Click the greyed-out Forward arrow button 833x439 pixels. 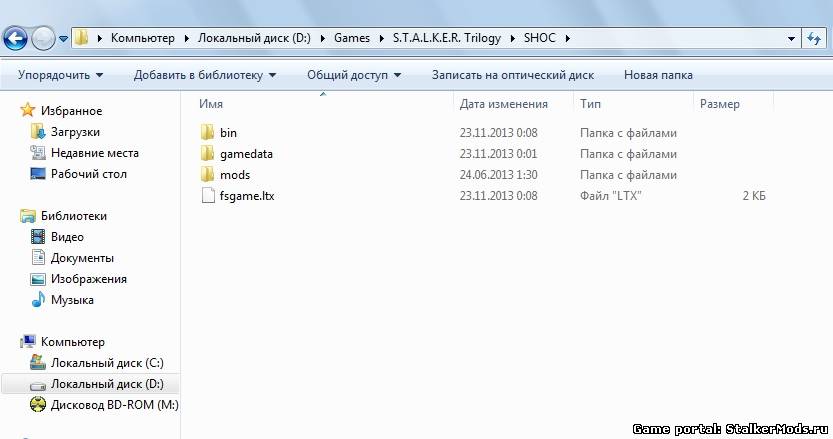(x=44, y=38)
